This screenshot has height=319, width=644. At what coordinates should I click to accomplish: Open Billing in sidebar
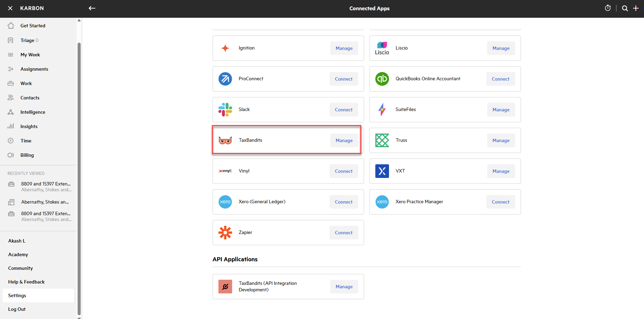coord(27,155)
